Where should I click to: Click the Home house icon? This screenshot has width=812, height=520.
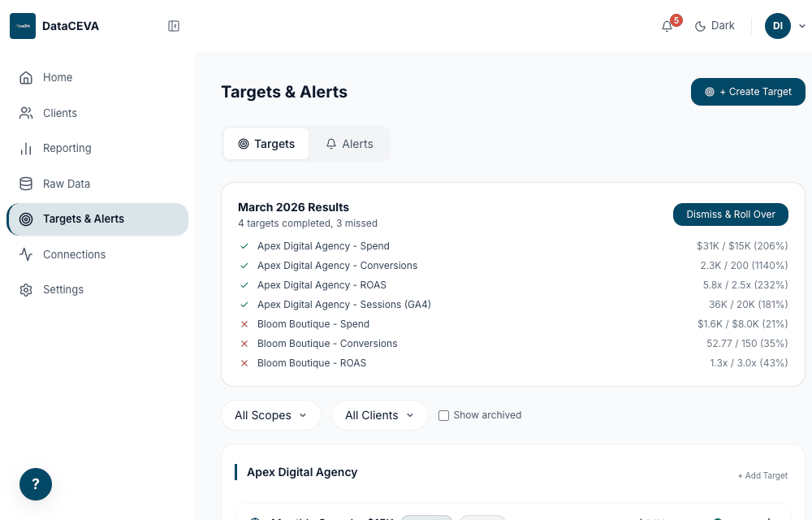point(26,78)
